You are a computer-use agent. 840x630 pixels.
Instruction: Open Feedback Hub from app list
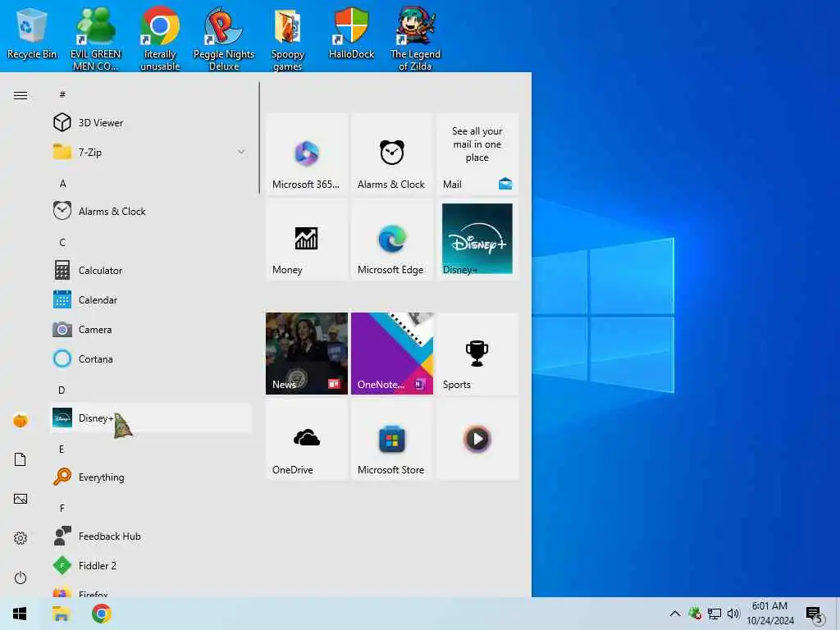(x=151, y=536)
